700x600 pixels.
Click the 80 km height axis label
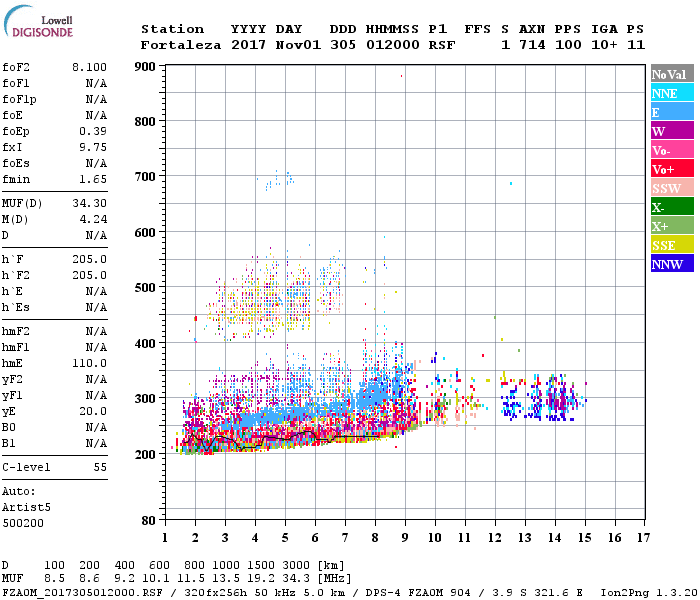(149, 521)
